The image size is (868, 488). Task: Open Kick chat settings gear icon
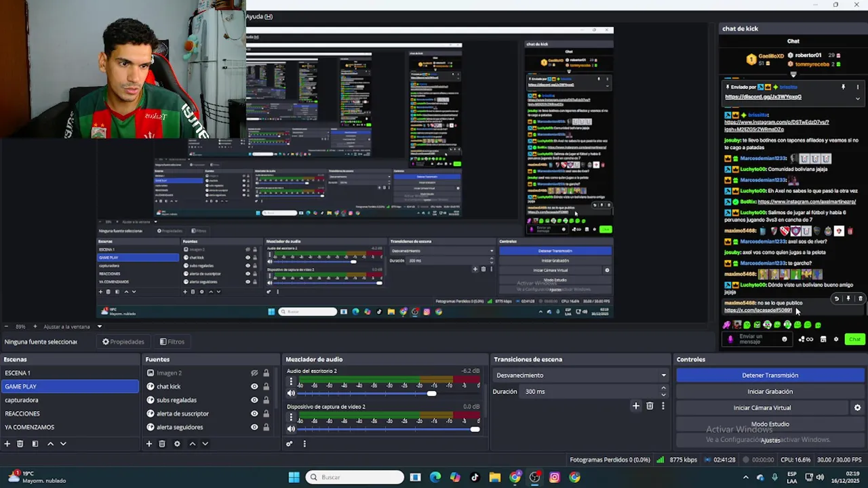click(835, 340)
